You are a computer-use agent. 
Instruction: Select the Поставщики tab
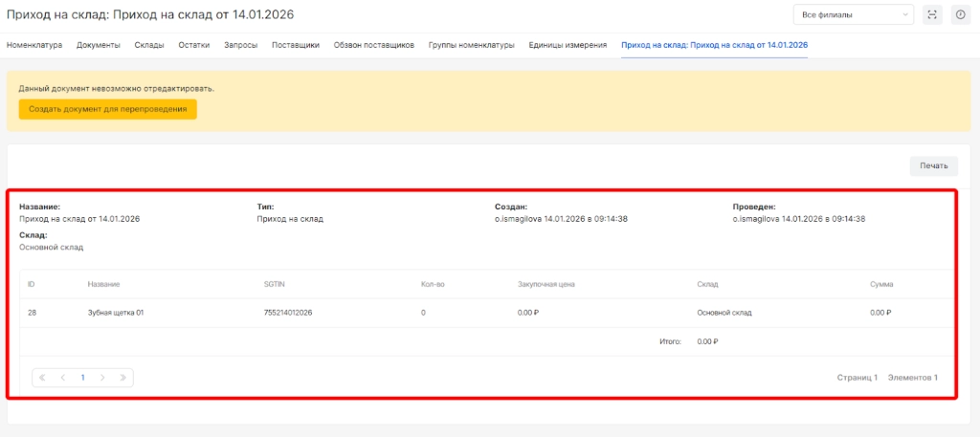pyautogui.click(x=296, y=45)
